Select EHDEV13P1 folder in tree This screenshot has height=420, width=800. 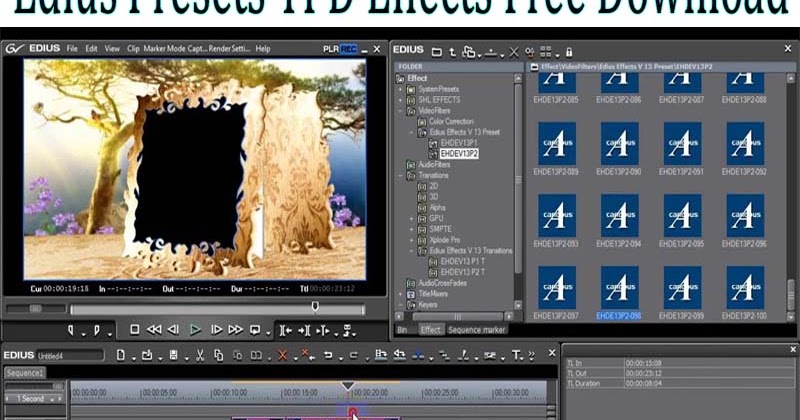(x=459, y=143)
